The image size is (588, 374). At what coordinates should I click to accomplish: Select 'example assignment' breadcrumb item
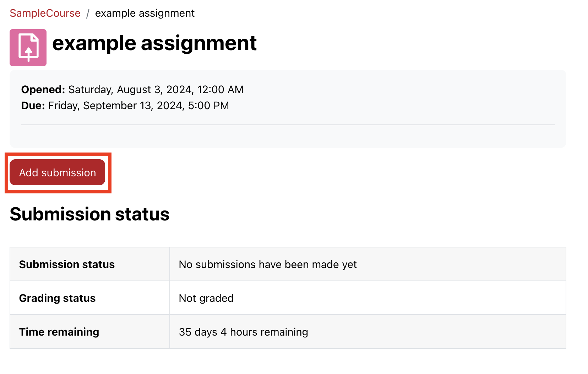point(145,13)
